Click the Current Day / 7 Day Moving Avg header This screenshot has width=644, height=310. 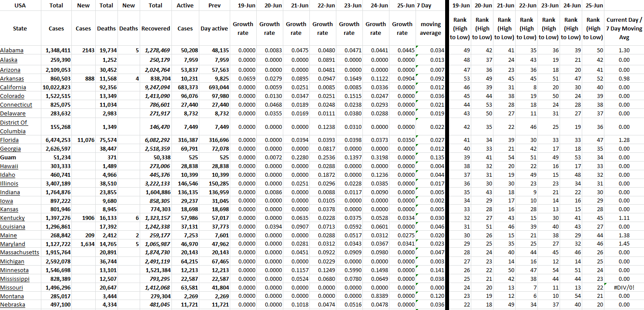pyautogui.click(x=624, y=29)
